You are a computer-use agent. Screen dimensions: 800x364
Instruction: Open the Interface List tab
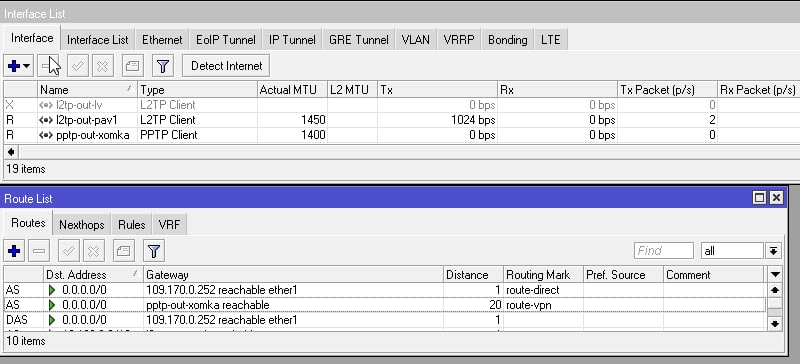point(97,40)
